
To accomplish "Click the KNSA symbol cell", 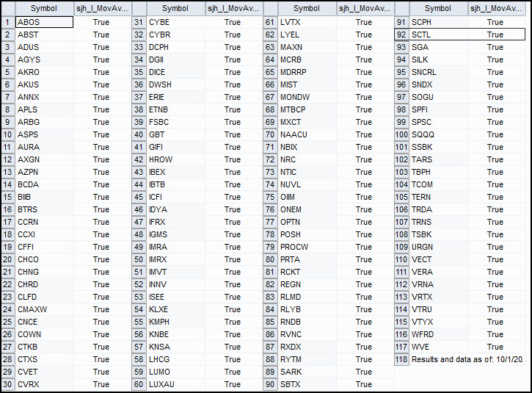I will [x=176, y=347].
